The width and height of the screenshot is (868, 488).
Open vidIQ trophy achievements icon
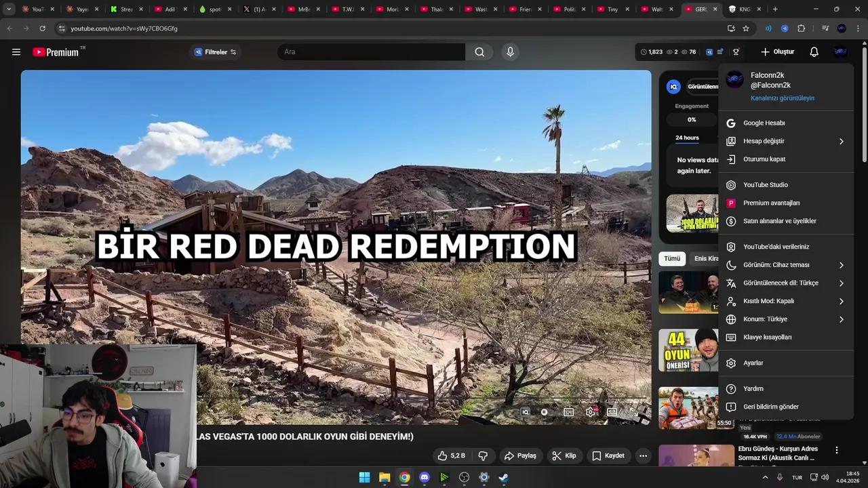(x=736, y=52)
